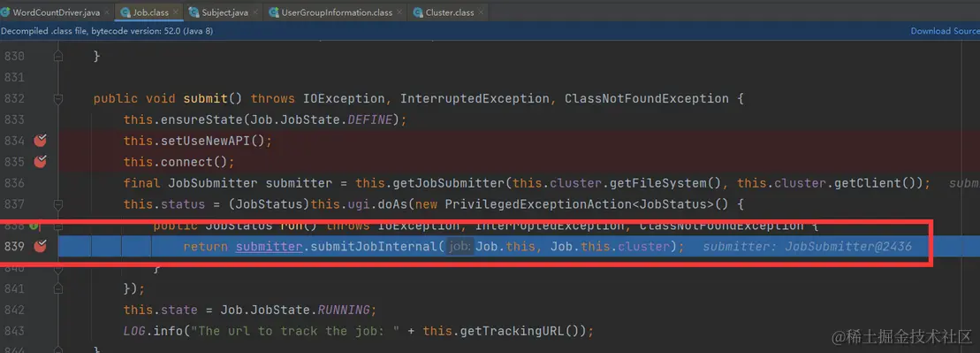Screen dimensions: 980x353
Task: Click the submit method name on line 832
Action: [x=206, y=99]
